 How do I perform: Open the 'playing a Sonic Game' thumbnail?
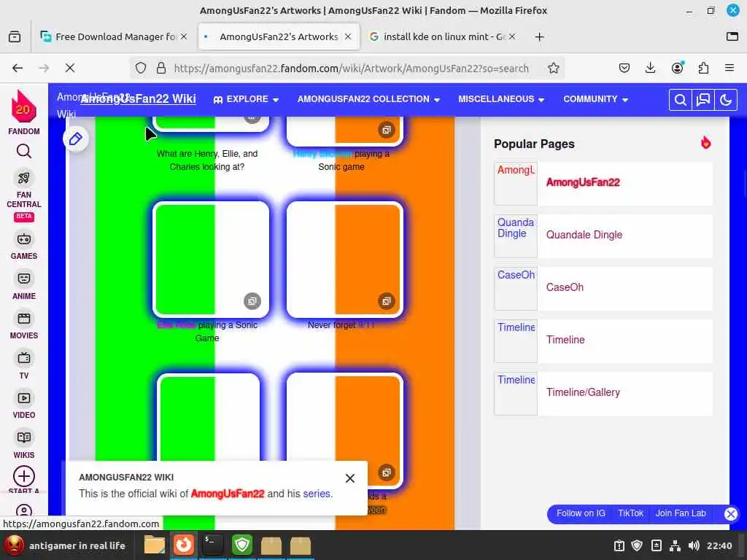(x=211, y=260)
